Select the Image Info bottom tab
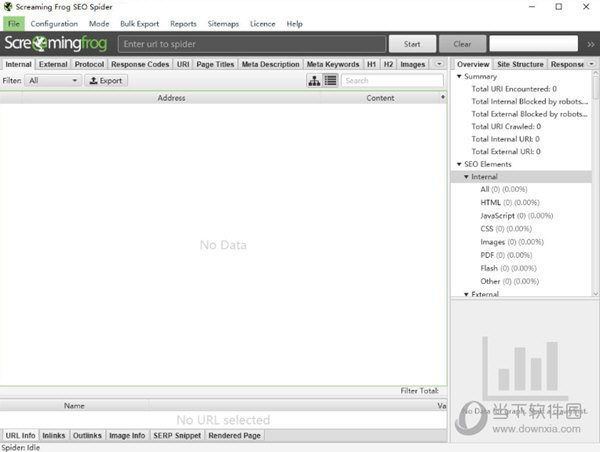The image size is (600, 452). pos(127,436)
